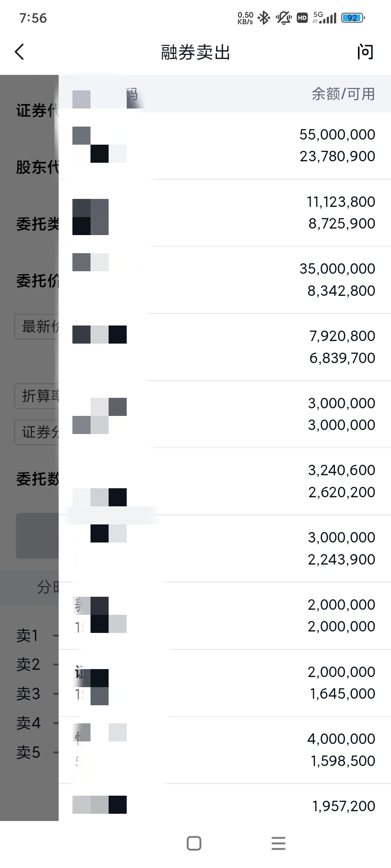The height and width of the screenshot is (868, 391).
Task: Tap the 余额/可用 column header
Action: point(343,94)
